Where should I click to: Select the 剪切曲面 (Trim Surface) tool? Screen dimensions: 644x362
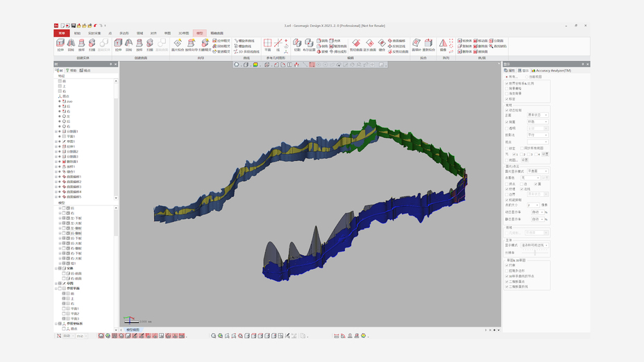356,45
